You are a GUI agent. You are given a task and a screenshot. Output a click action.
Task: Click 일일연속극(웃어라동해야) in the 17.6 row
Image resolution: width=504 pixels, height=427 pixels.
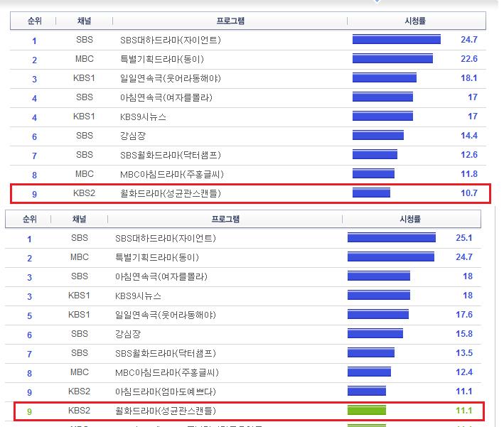point(166,315)
